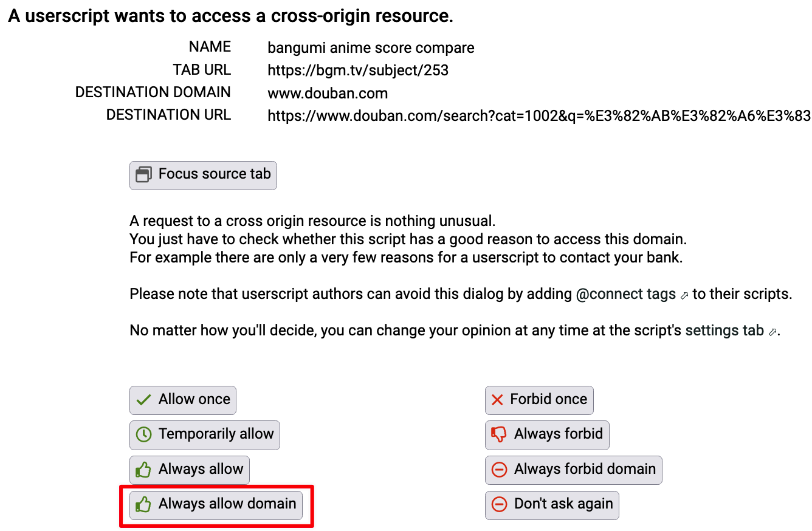
Task: Open the @connect tags link
Action: click(625, 295)
